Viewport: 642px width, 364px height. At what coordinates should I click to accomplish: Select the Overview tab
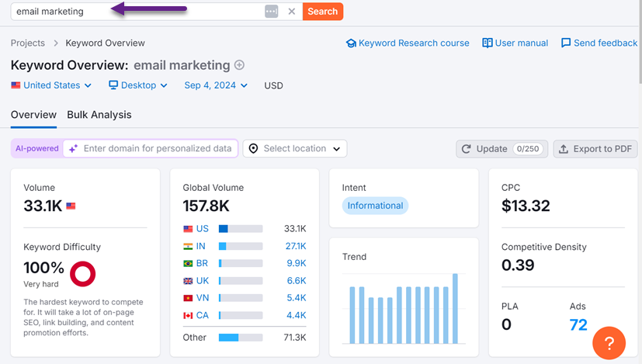point(33,115)
